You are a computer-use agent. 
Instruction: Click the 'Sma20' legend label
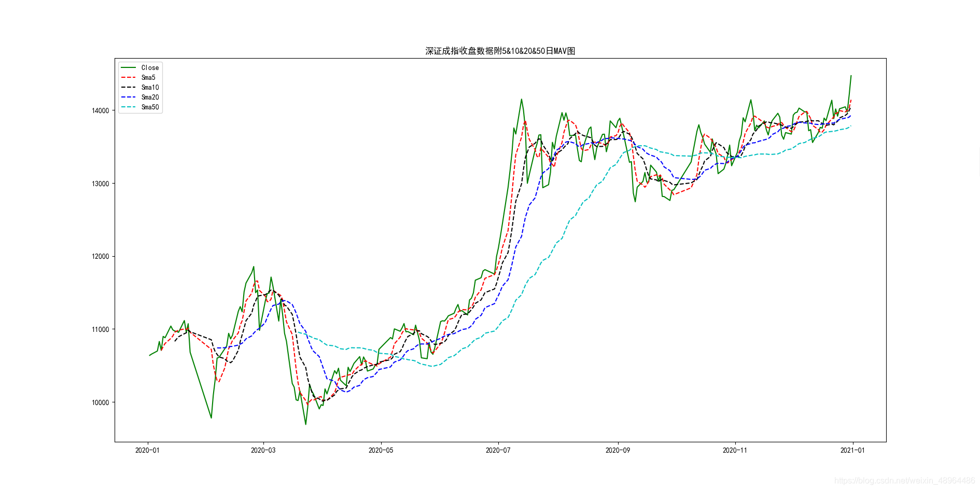point(150,97)
